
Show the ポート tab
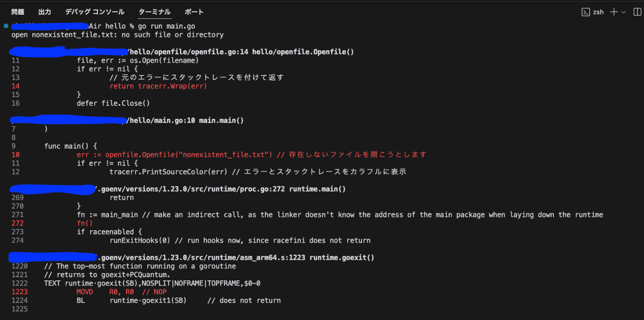194,12
